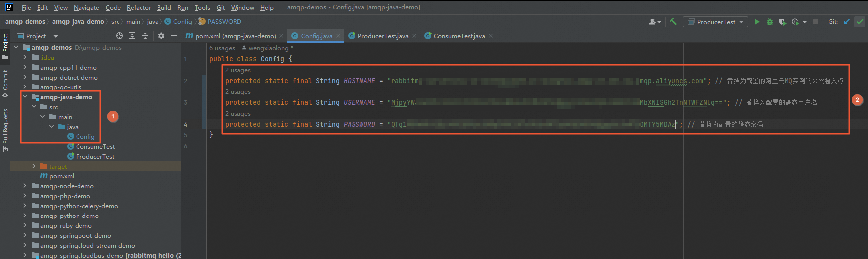868x259 pixels.
Task: Click the Stop square button in toolbar
Action: coord(816,22)
